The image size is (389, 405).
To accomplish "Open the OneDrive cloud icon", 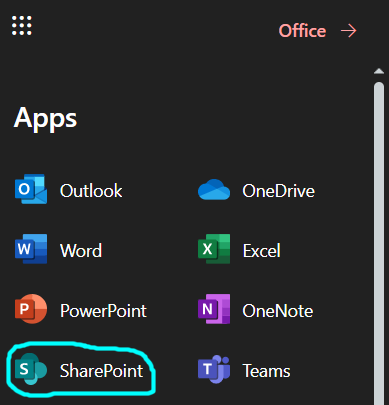I will (x=214, y=189).
